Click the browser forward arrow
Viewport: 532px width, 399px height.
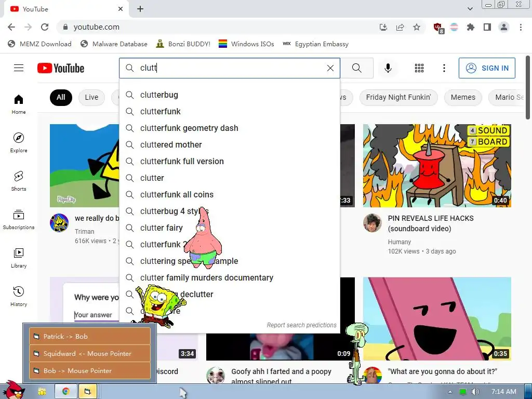tap(28, 27)
